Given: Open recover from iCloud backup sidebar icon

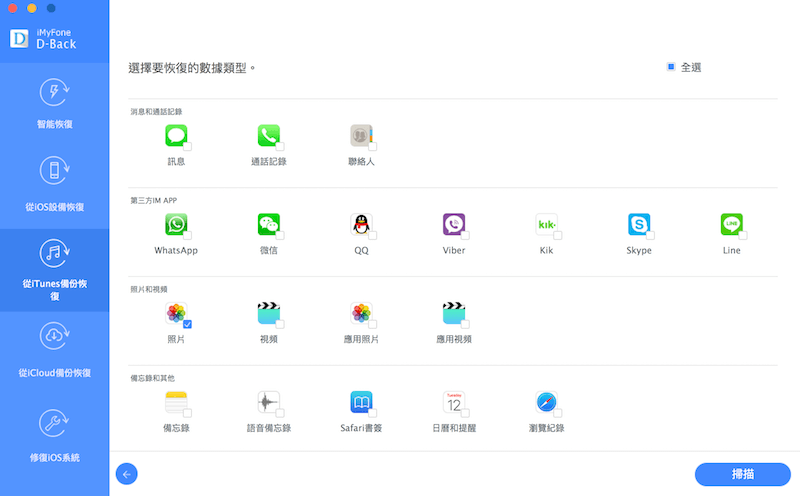Looking at the screenshot, I should point(54,335).
